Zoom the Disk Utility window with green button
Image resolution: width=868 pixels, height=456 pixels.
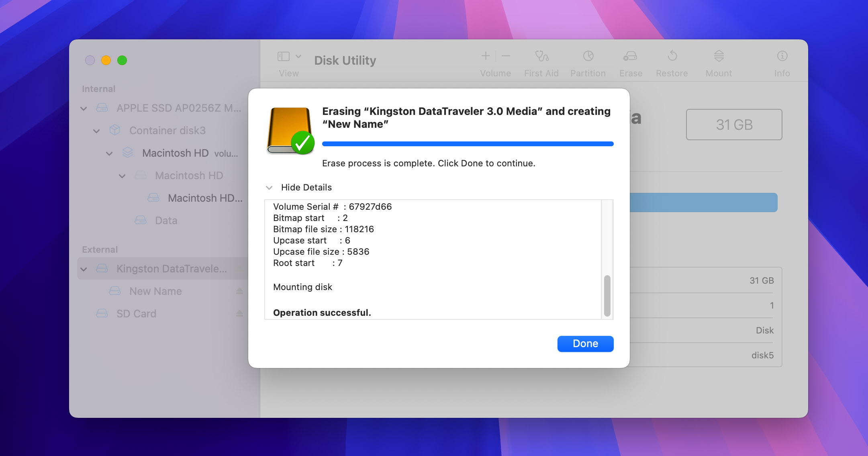[x=122, y=60]
